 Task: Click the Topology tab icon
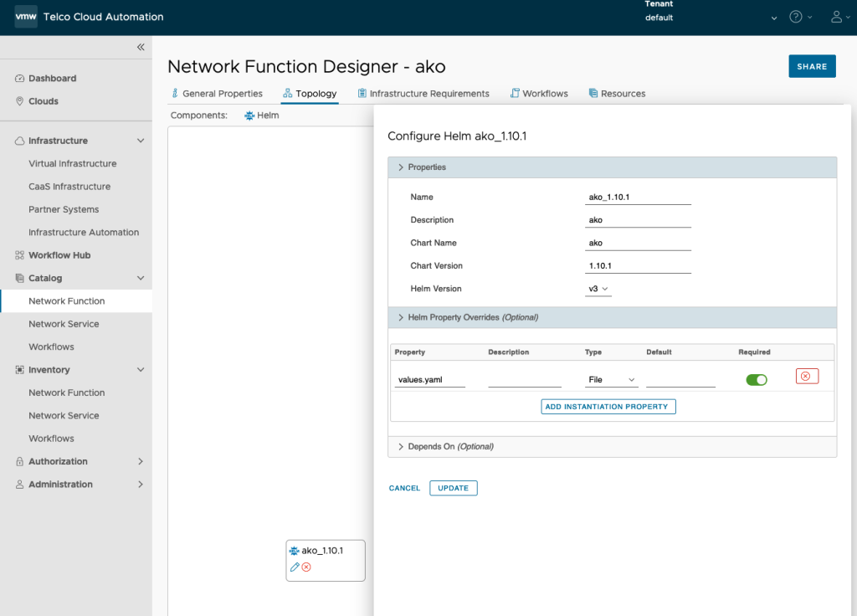tap(288, 94)
